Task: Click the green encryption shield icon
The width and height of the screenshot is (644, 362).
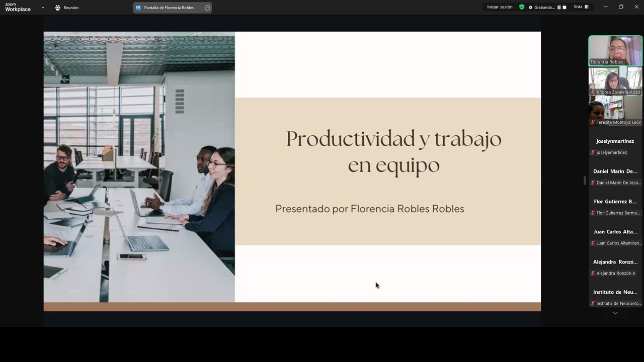Action: pos(522,7)
